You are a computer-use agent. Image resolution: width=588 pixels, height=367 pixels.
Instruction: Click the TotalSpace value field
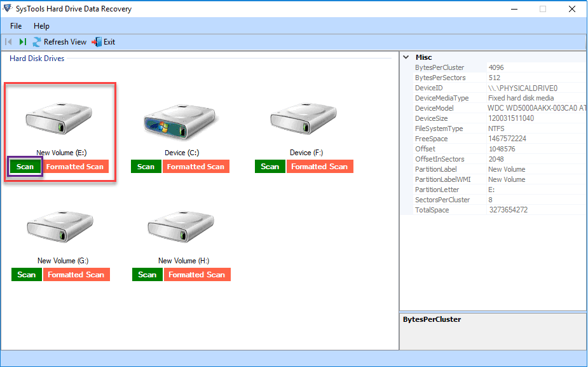pos(535,210)
